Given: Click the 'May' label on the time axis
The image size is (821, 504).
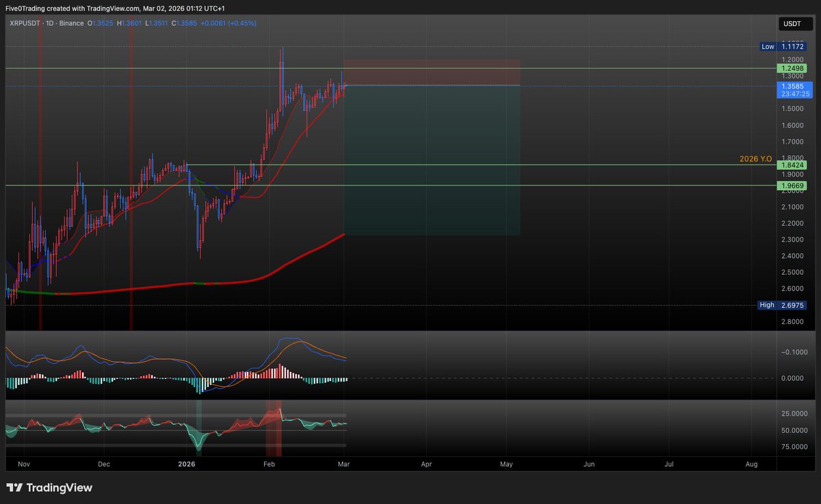Looking at the screenshot, I should tap(506, 464).
